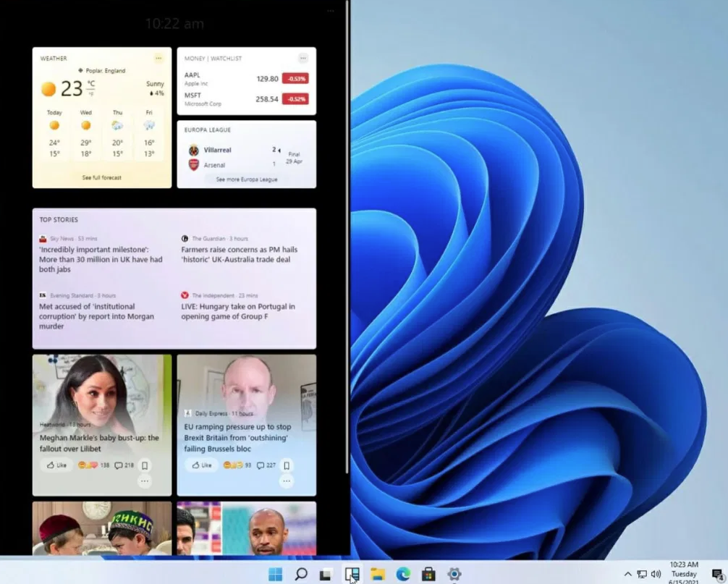Click Poplar, England location label
728x584 pixels.
(102, 71)
